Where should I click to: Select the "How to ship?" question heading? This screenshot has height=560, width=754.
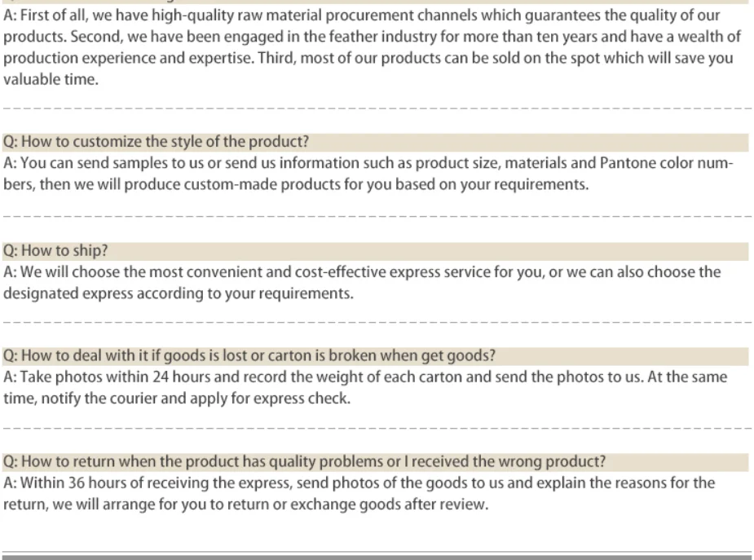pyautogui.click(x=55, y=251)
